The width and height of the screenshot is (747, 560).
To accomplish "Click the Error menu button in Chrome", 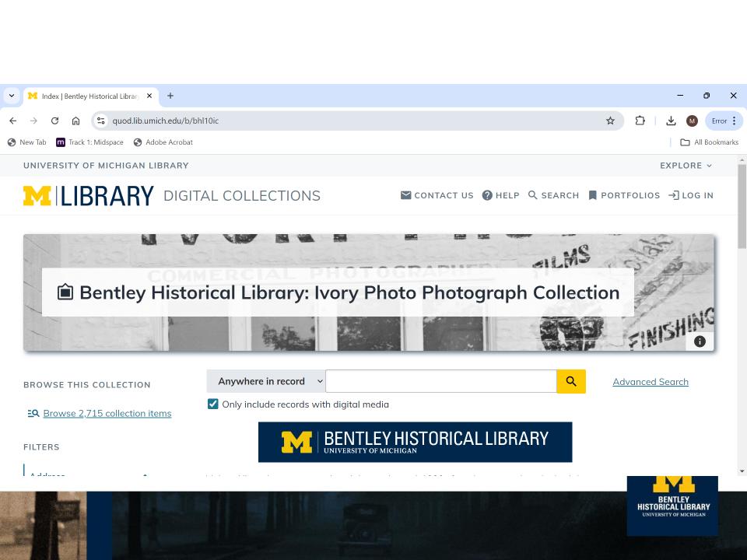I will [x=724, y=121].
